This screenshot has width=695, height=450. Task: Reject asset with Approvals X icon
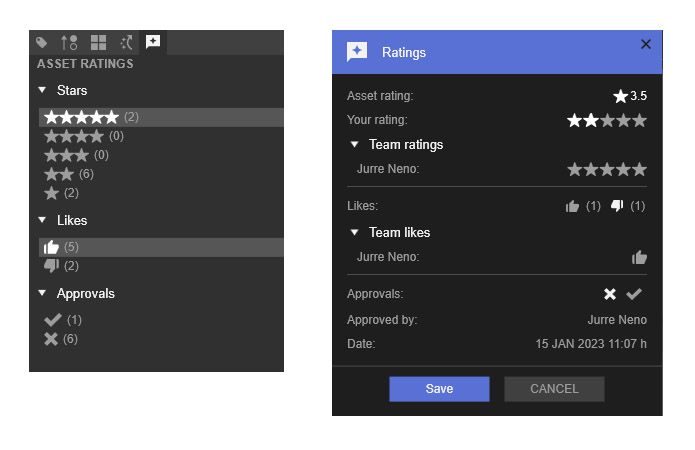pyautogui.click(x=610, y=294)
